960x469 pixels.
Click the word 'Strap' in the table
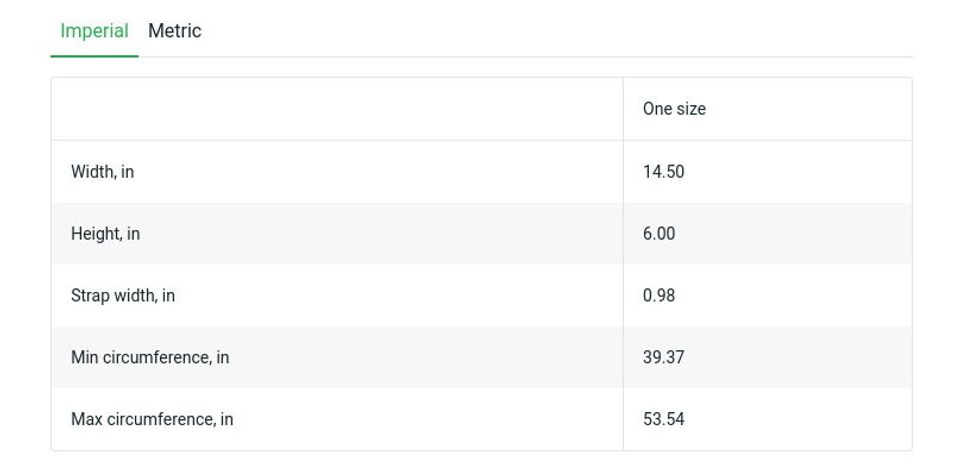coord(90,296)
